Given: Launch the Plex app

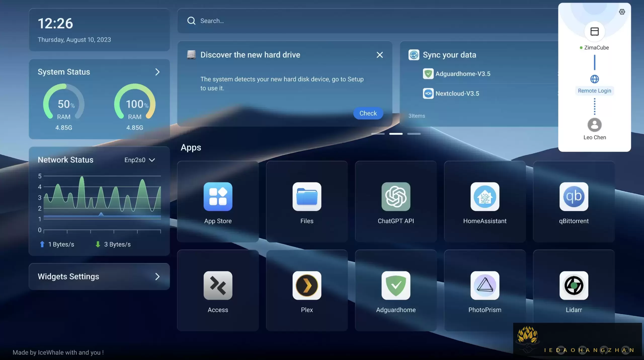Looking at the screenshot, I should pyautogui.click(x=307, y=285).
